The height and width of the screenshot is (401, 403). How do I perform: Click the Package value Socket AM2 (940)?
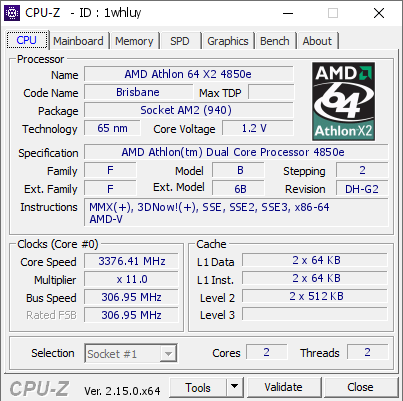[189, 110]
